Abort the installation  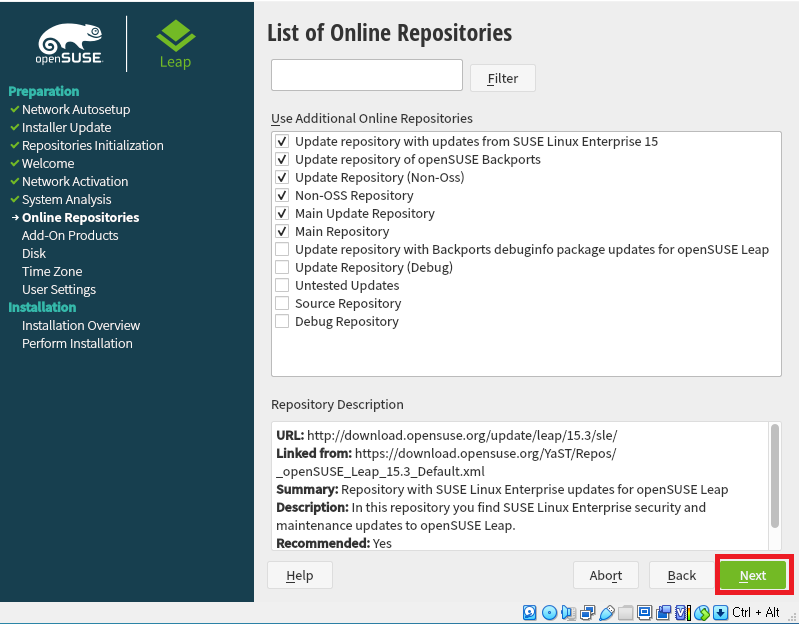606,575
